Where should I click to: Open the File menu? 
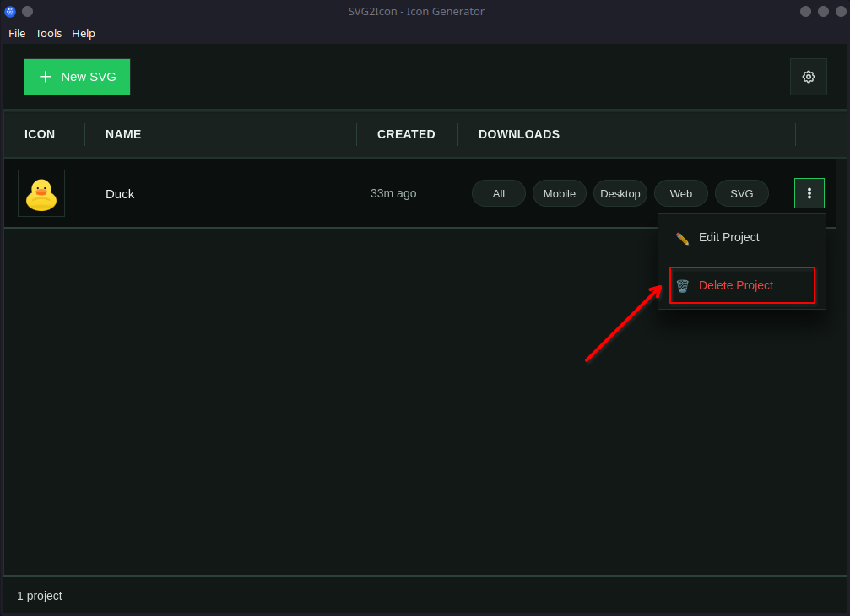17,33
